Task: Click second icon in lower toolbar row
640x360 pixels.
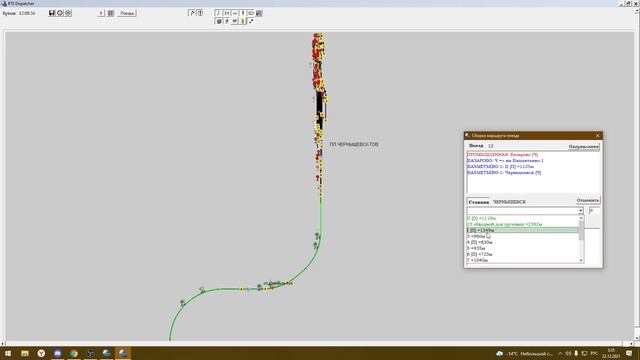Action: pos(227,21)
